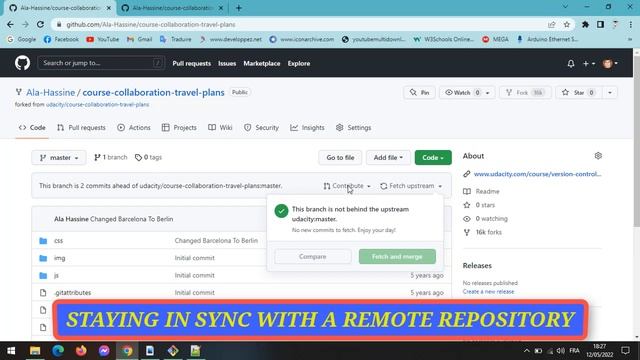The height and width of the screenshot is (360, 640).
Task: Open the GitHub homepage logo
Action: point(22,63)
